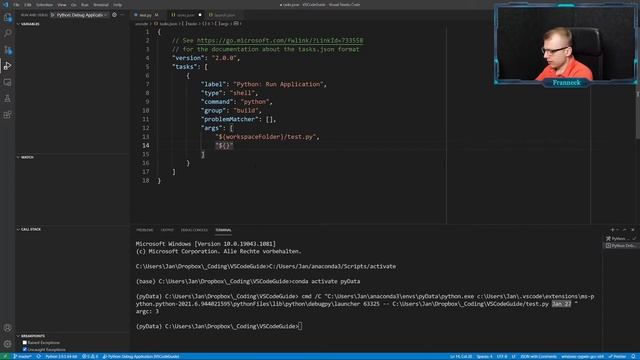Open the View menu
The width and height of the screenshot is (640, 360).
62,5
